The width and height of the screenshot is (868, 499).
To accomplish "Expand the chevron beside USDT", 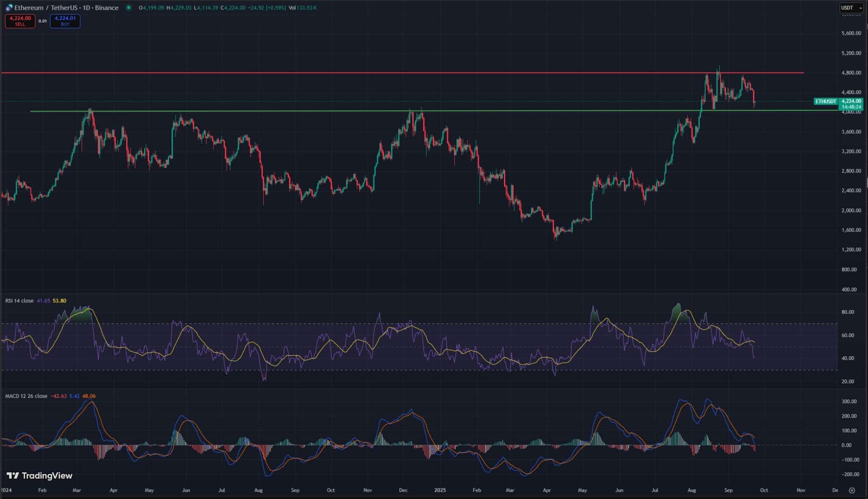I will click(861, 7).
